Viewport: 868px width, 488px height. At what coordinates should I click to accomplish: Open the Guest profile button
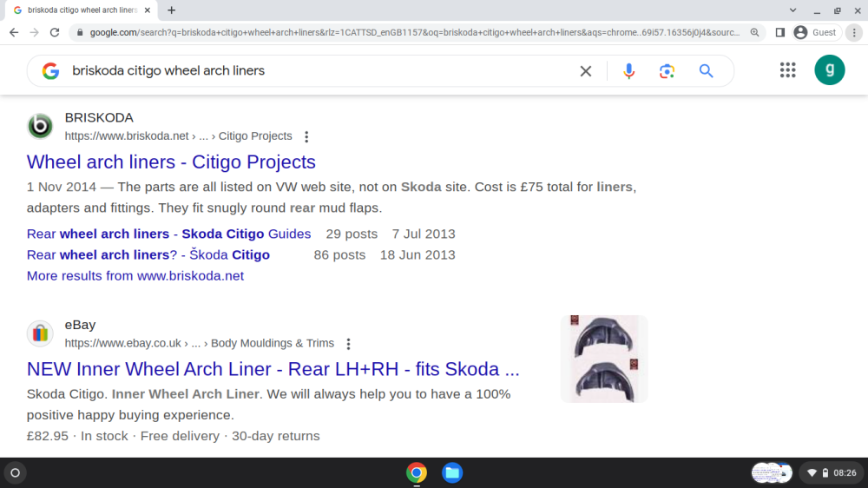click(815, 33)
